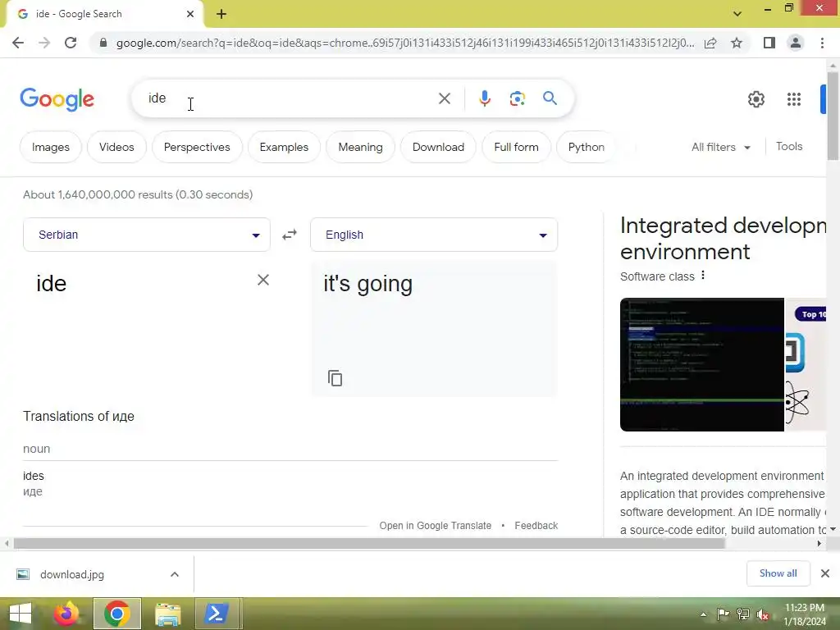This screenshot has height=630, width=840.
Task: Open the Windows Start menu
Action: point(21,614)
